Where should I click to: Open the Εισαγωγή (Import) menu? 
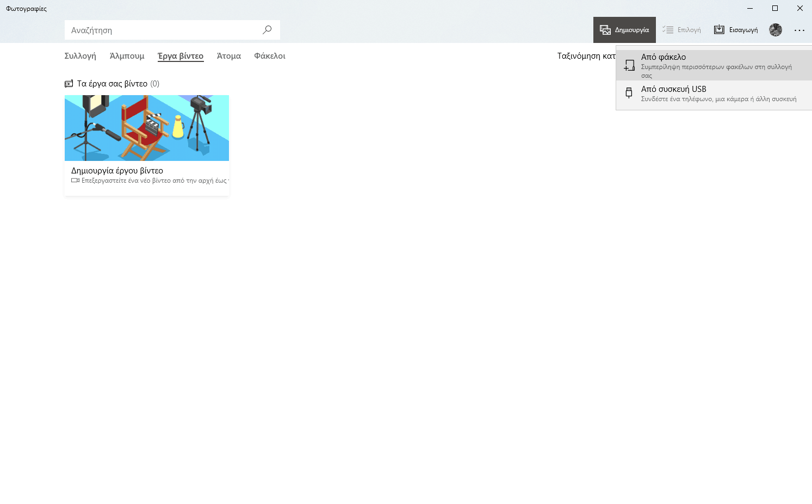coord(736,30)
